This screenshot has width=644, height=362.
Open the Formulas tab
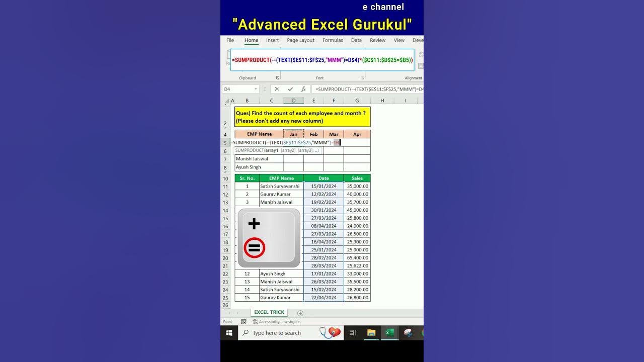click(x=333, y=40)
